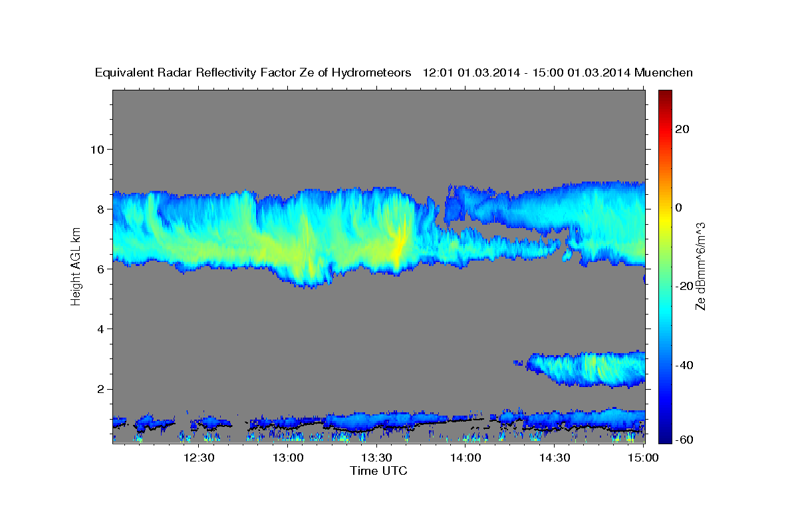Click the plot title text
The width and height of the screenshot is (798, 532).
click(394, 72)
